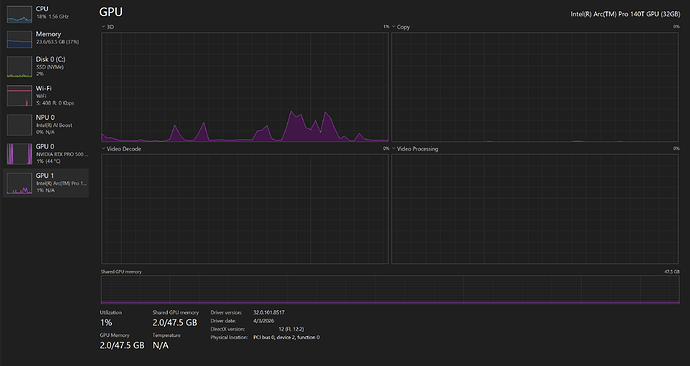Screen dimensions: 690x366
Task: Click PCI bus 0, device 2, function 0
Action: (x=286, y=337)
